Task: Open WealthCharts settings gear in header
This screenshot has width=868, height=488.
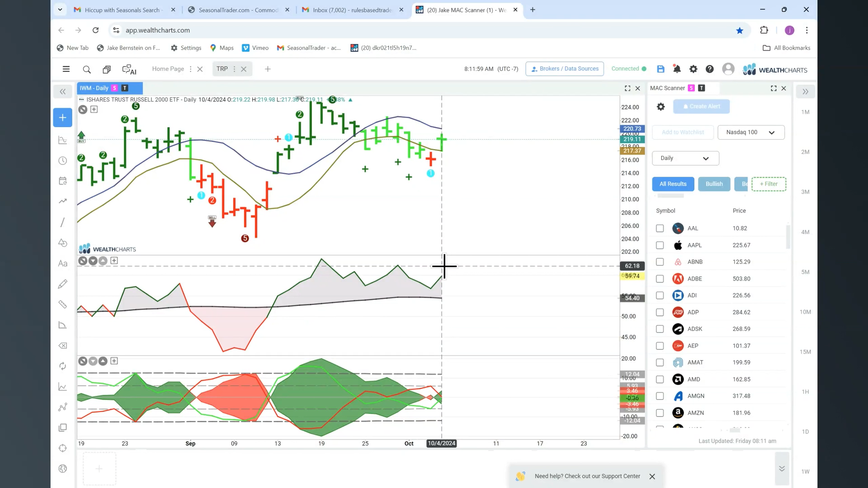Action: pos(693,69)
